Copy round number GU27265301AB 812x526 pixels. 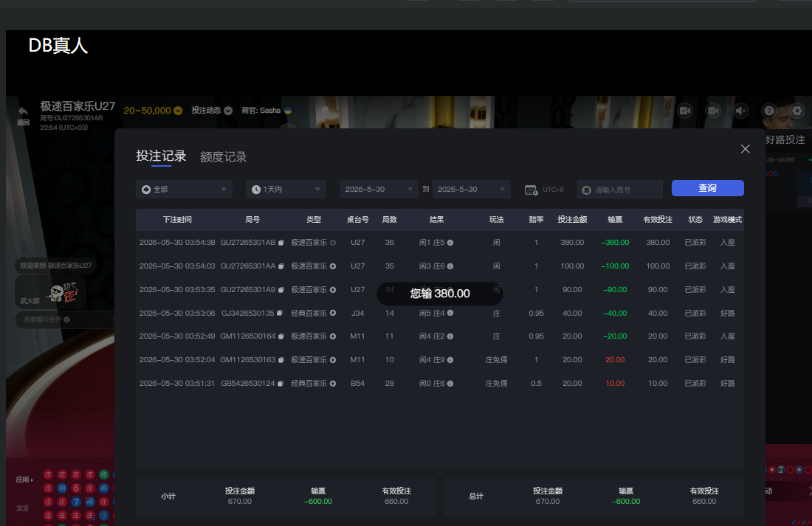[x=281, y=243]
